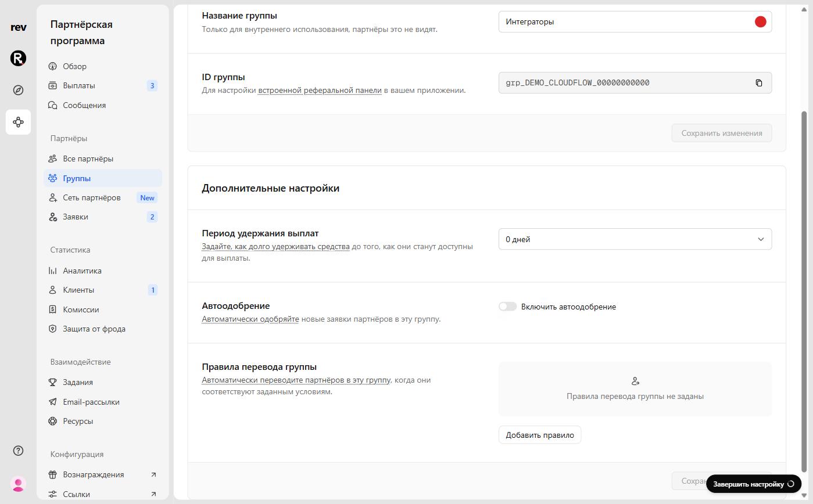Image resolution: width=813 pixels, height=504 pixels.
Task: Click the New badge beside Сеть партнёров
Action: (147, 198)
